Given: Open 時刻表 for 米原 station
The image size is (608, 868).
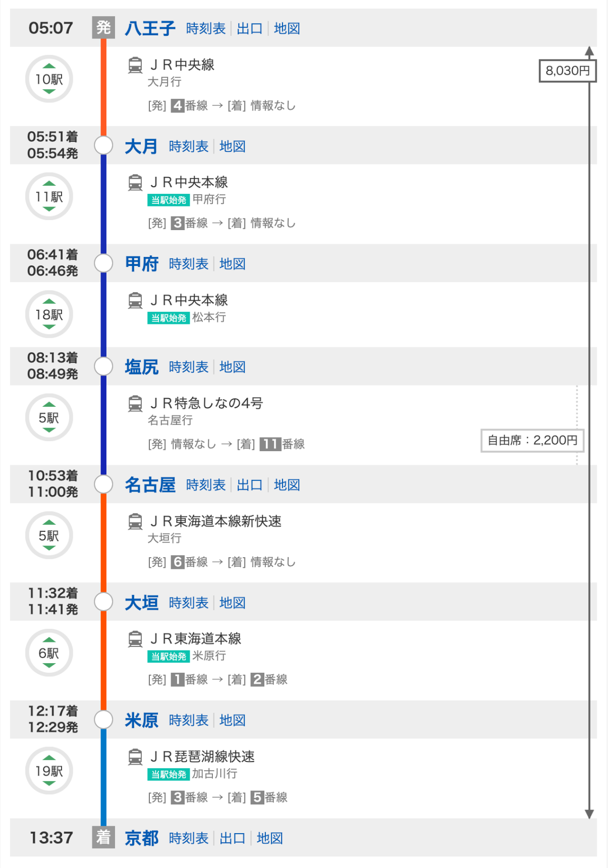Looking at the screenshot, I should (189, 720).
